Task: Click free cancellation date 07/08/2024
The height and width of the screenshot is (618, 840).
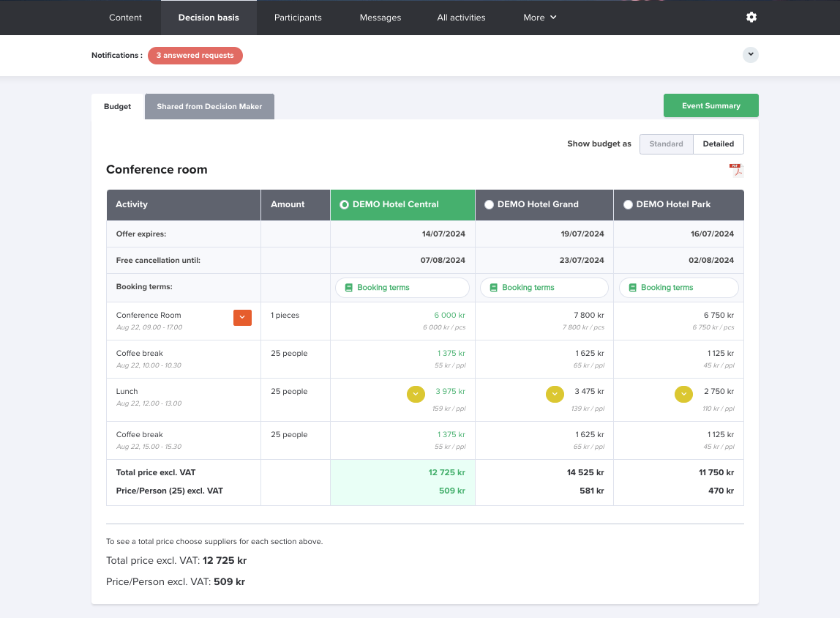Action: [x=443, y=261]
